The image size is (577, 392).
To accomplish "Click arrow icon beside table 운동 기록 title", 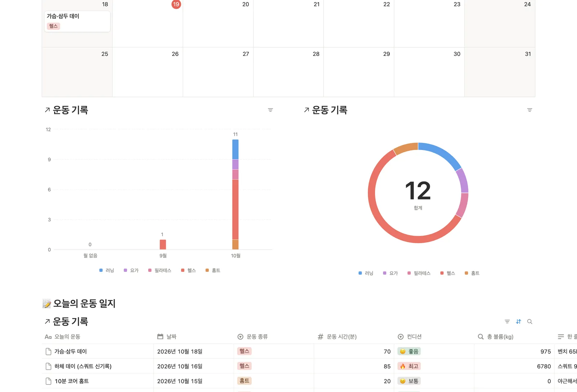I will (47, 321).
